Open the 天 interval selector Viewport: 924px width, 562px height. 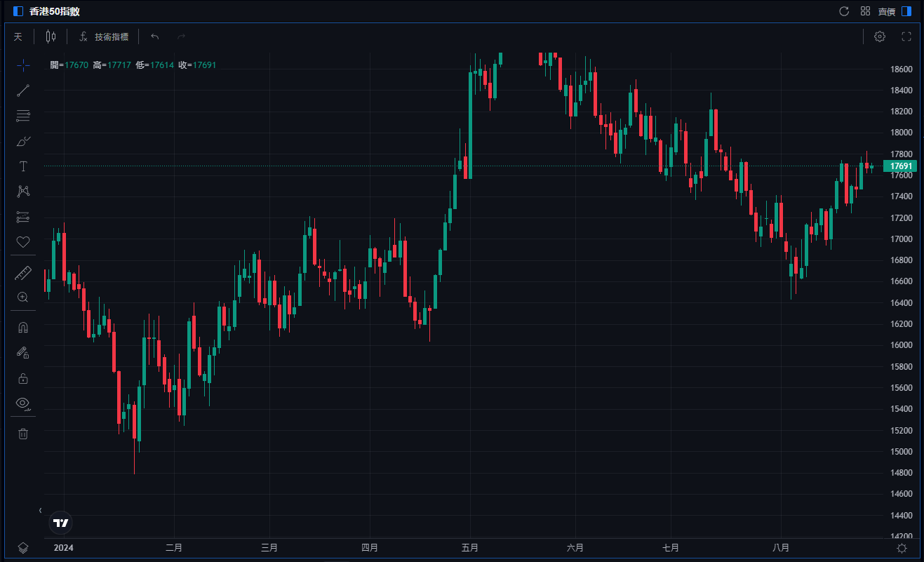point(18,36)
